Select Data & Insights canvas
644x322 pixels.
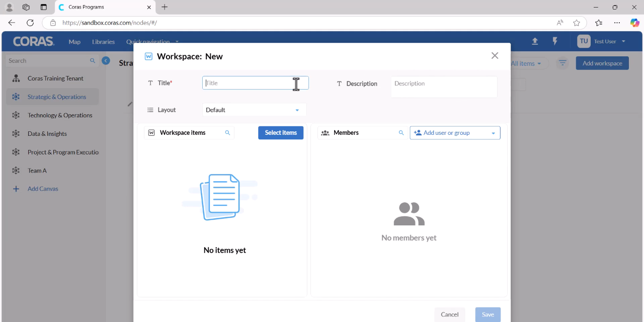point(52,134)
